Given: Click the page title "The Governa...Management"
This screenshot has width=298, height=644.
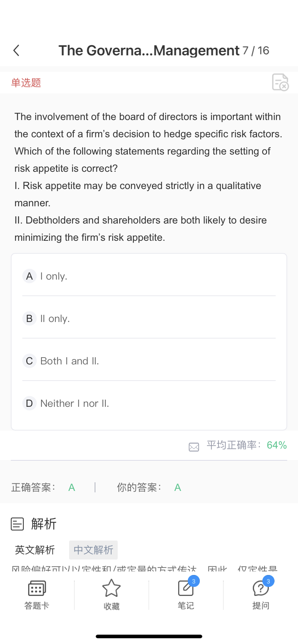Looking at the screenshot, I should (x=149, y=51).
